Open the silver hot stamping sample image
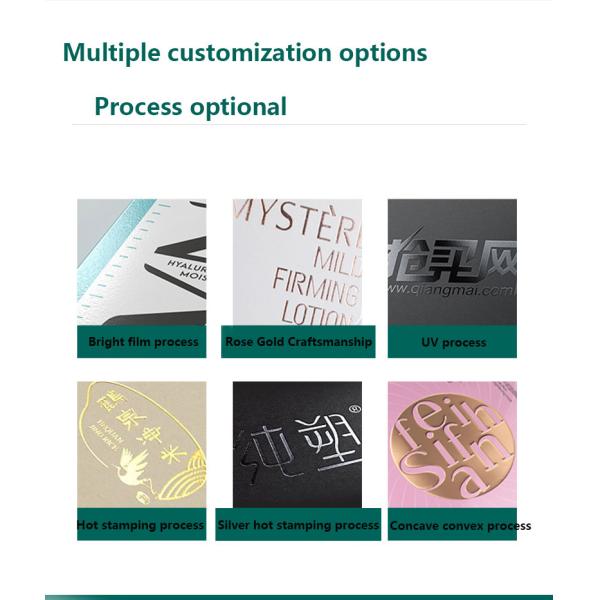The image size is (600, 600). point(297,445)
